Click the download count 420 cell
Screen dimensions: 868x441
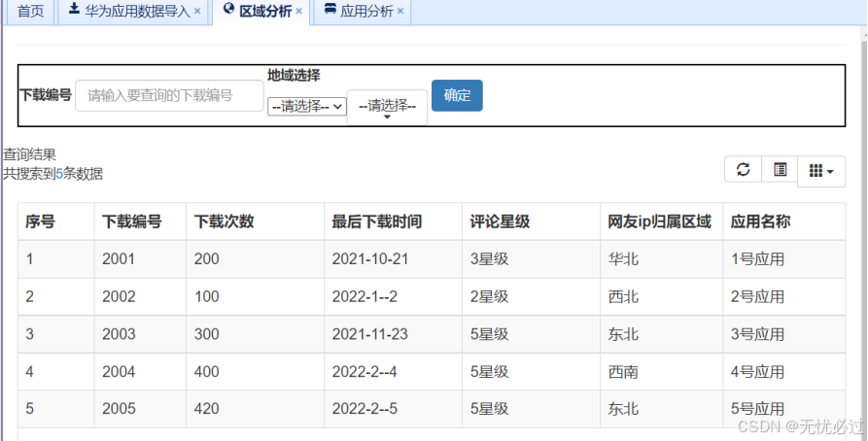tap(256, 409)
